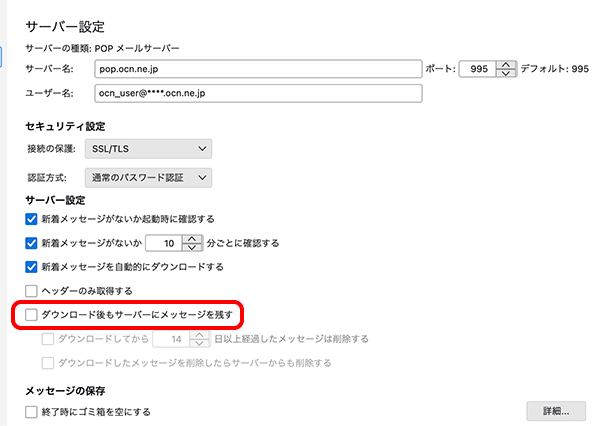The height and width of the screenshot is (426, 600).
Task: Toggle 新着メッセージがないか 分ごとに確認する checkbox
Action: 31,243
